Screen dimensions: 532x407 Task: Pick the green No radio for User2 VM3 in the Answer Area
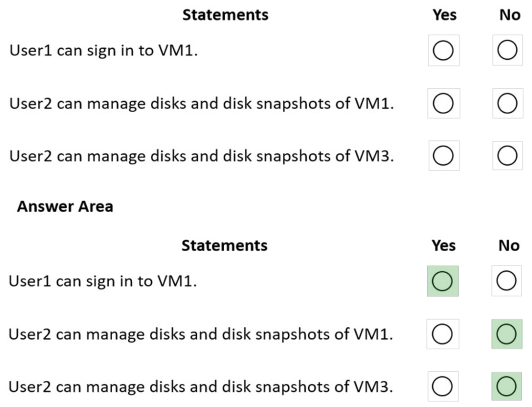[x=506, y=386]
